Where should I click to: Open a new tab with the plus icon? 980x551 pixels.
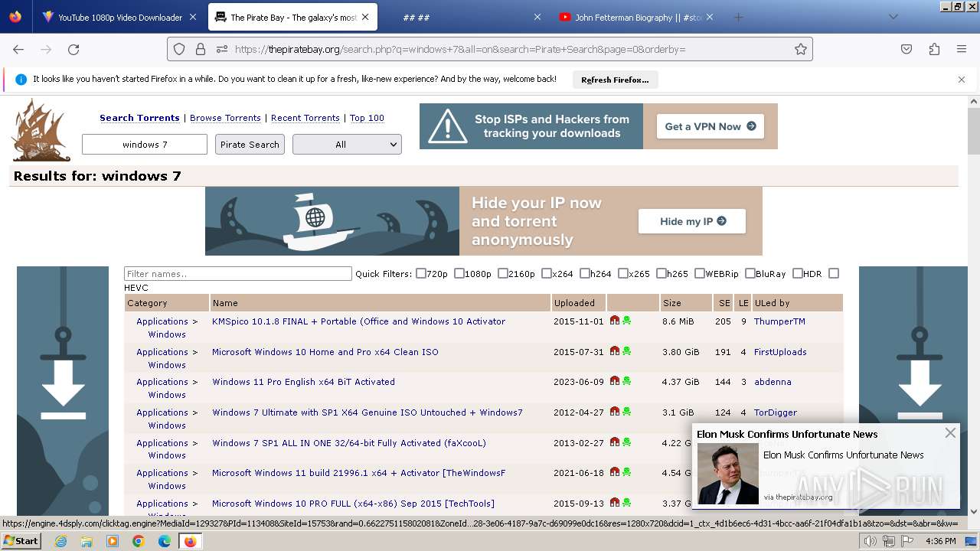click(738, 17)
